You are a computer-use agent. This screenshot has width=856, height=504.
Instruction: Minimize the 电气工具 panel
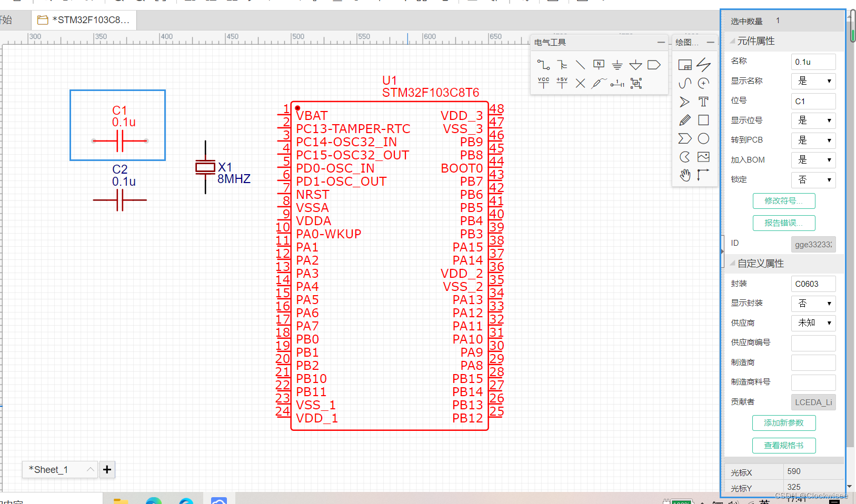[x=661, y=42]
